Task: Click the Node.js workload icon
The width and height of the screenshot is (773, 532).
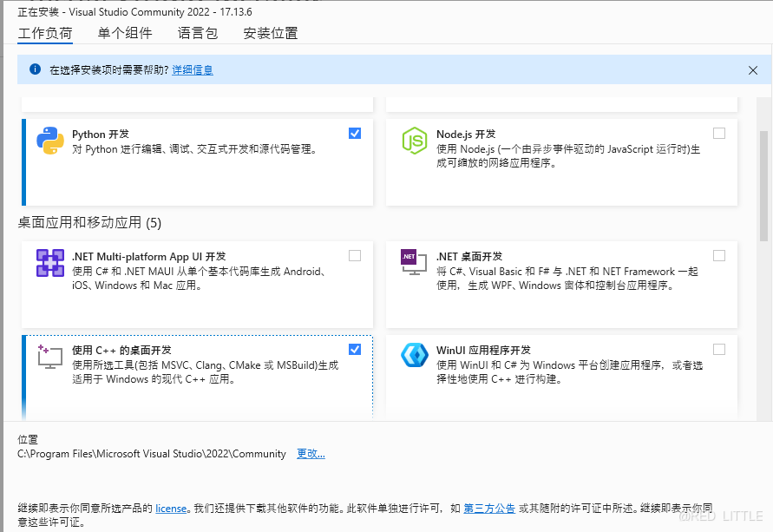Action: [415, 141]
